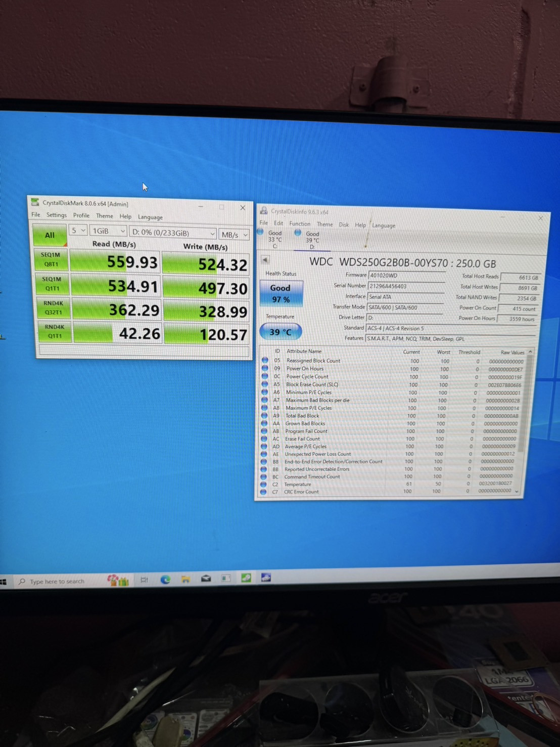Start the RND4K Q1T1 test

click(x=54, y=331)
